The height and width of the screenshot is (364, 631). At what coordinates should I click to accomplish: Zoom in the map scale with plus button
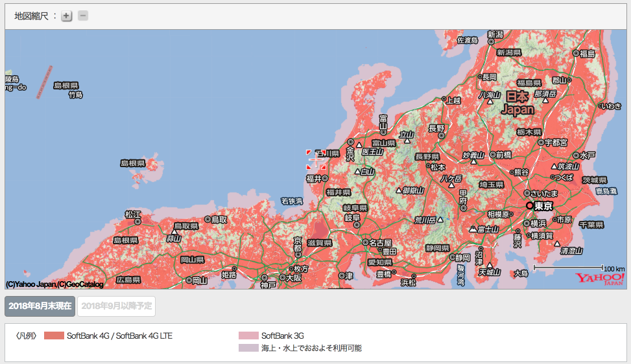pos(66,16)
